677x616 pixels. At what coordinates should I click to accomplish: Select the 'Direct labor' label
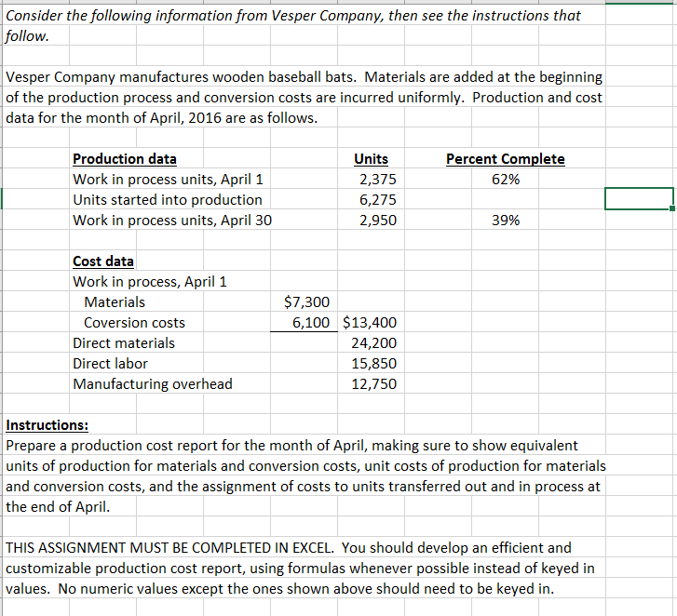110,364
